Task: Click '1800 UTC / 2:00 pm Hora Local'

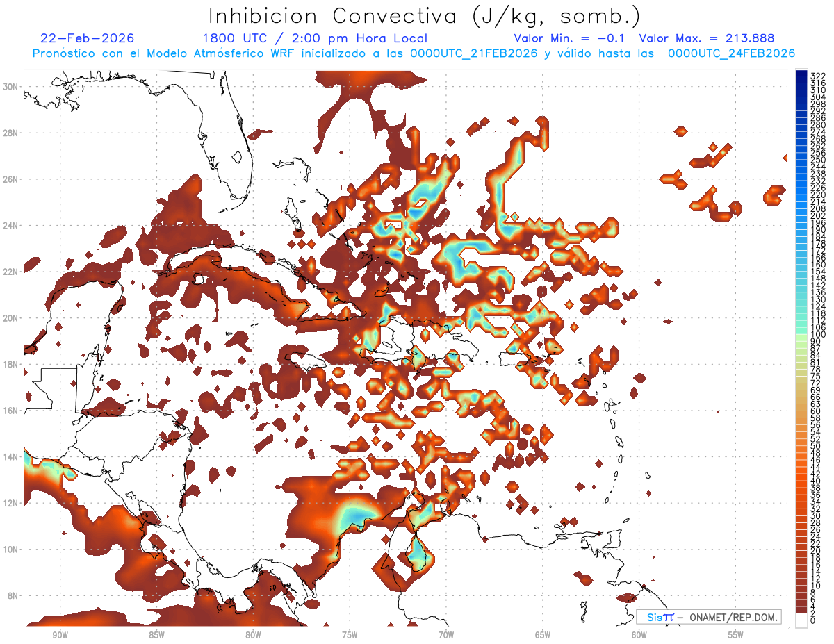Action: (315, 38)
